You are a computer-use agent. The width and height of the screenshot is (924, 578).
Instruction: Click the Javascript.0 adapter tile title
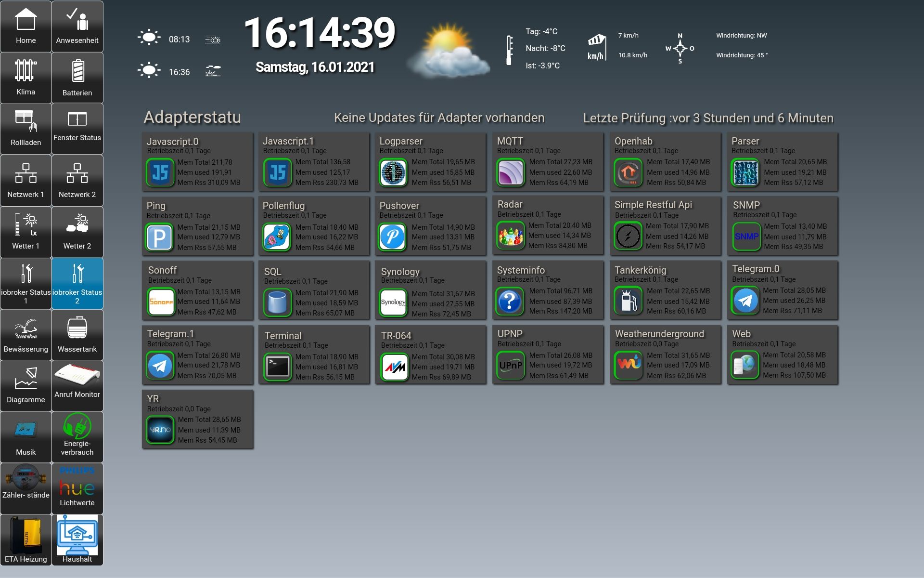click(x=172, y=142)
